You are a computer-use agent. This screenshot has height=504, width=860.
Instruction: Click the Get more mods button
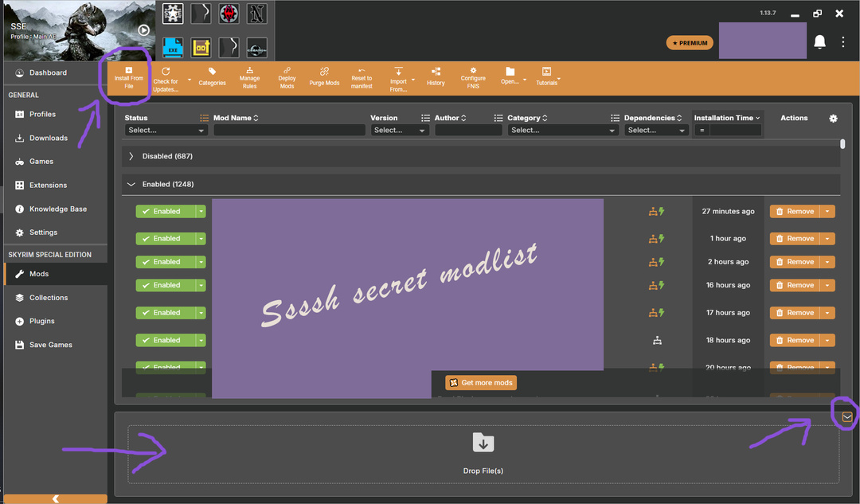click(481, 383)
